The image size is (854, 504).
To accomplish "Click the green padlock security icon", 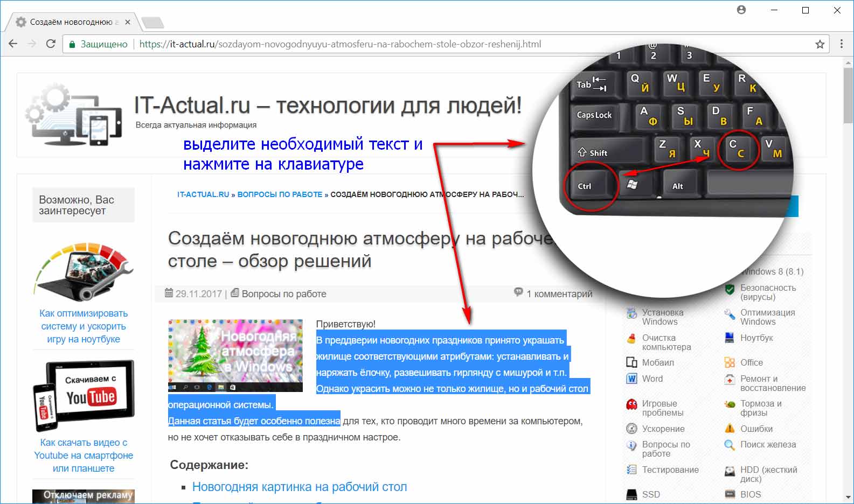I will coord(72,45).
